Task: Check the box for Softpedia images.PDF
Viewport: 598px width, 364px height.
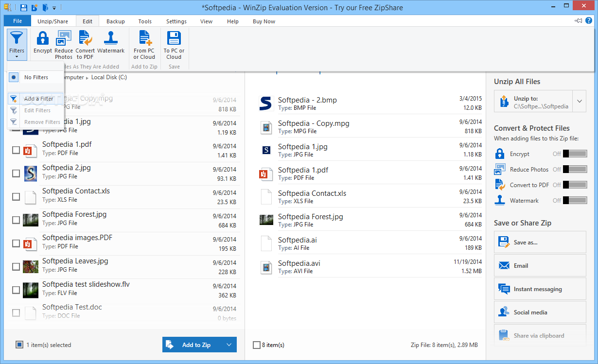Action: [x=16, y=243]
